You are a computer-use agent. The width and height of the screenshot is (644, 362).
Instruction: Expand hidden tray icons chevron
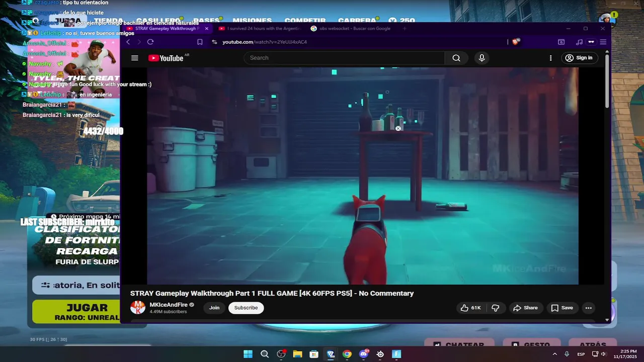(x=555, y=354)
